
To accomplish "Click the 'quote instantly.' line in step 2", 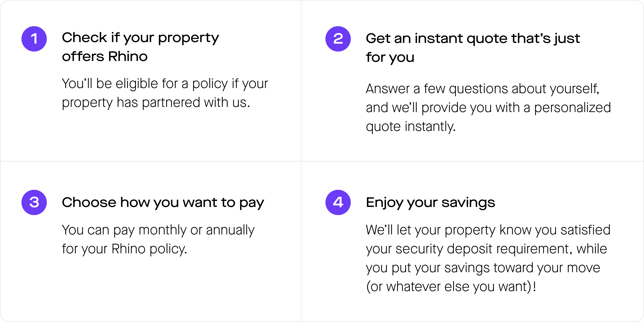I will click(411, 126).
